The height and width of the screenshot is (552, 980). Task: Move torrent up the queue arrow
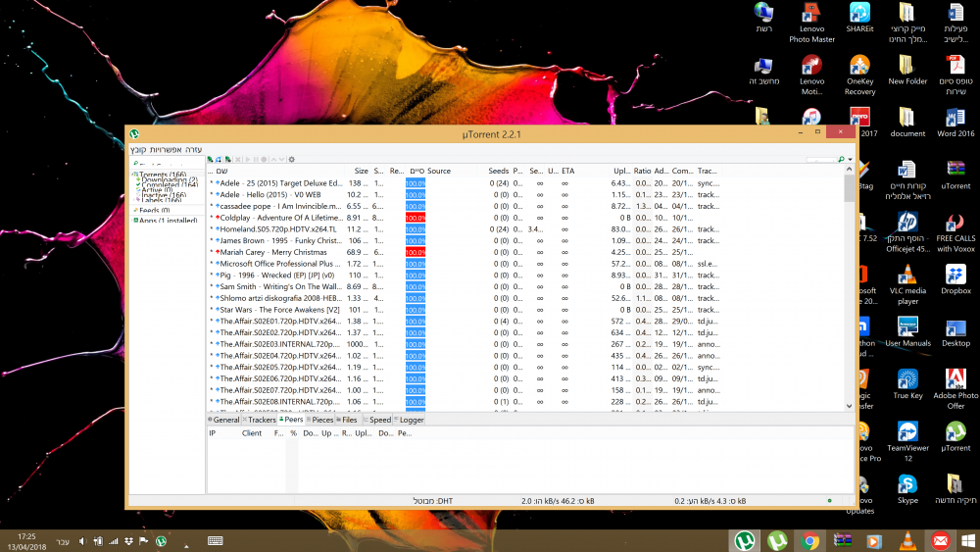click(x=273, y=160)
